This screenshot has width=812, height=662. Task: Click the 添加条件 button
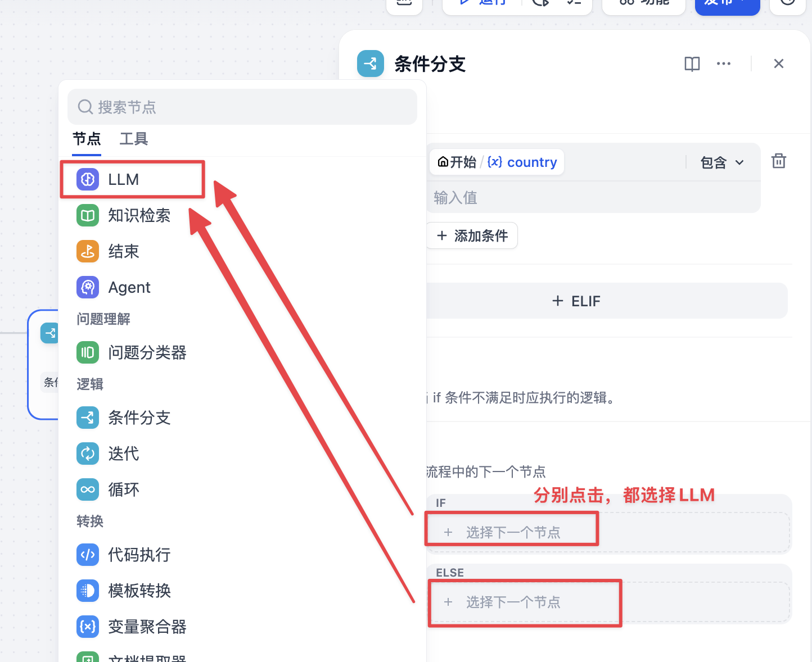[x=472, y=235]
